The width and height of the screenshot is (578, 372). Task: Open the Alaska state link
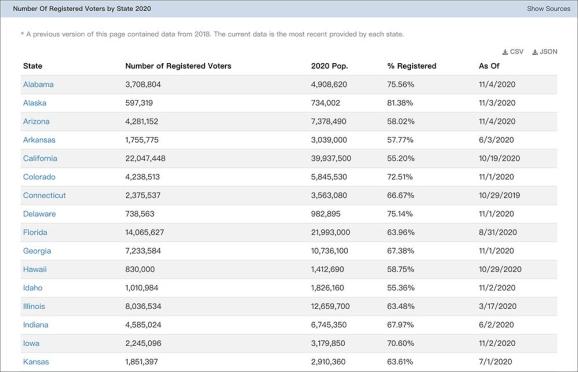pos(35,103)
